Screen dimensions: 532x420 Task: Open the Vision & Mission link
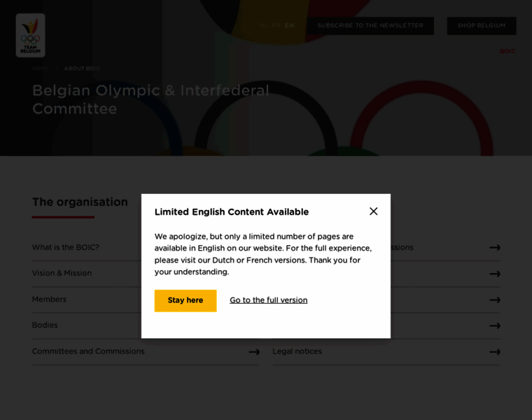pos(62,273)
